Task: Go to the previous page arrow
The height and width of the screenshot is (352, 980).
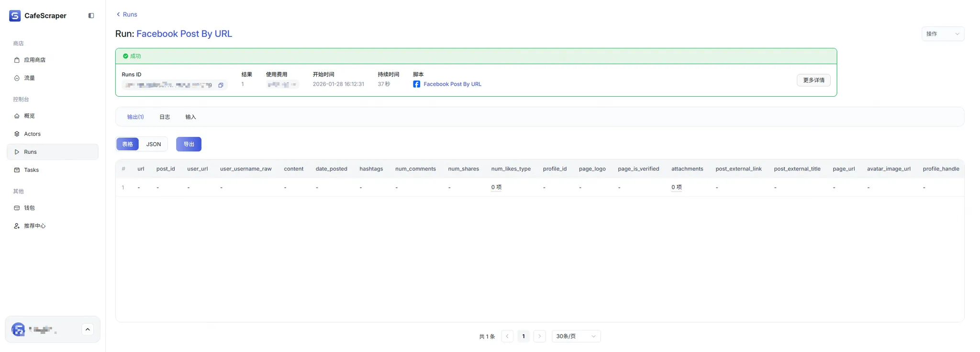Action: click(507, 336)
